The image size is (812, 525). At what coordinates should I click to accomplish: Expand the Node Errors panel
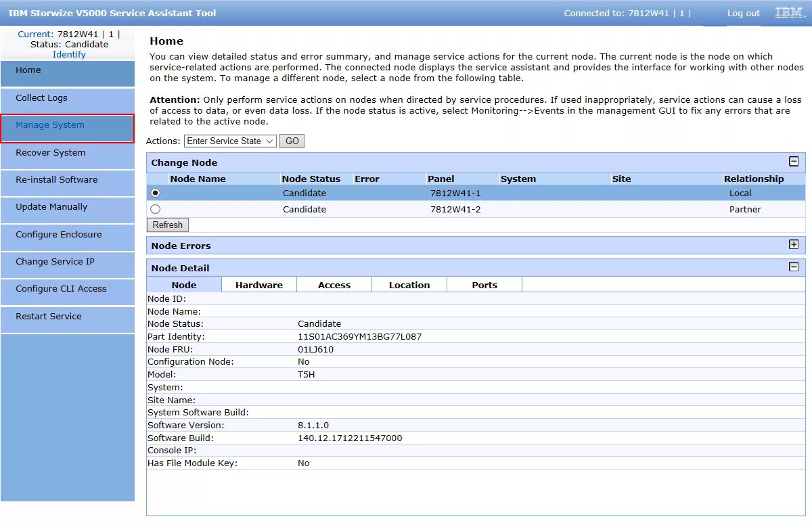click(794, 244)
